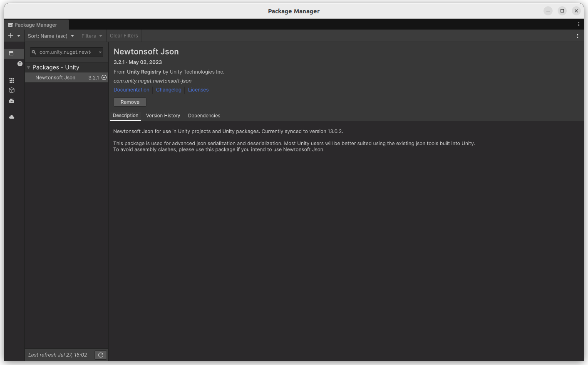The height and width of the screenshot is (365, 588).
Task: Open the Updates arrow icon in sidebar
Action: pyautogui.click(x=20, y=64)
